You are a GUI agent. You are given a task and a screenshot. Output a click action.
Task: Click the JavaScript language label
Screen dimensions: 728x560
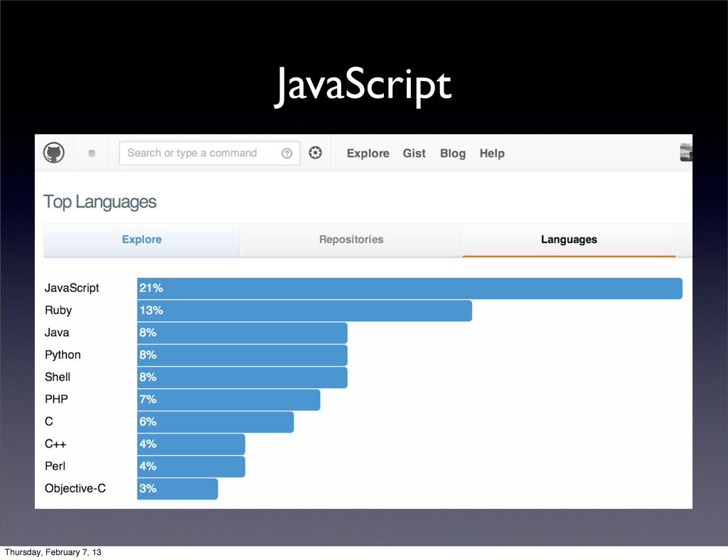pos(72,288)
